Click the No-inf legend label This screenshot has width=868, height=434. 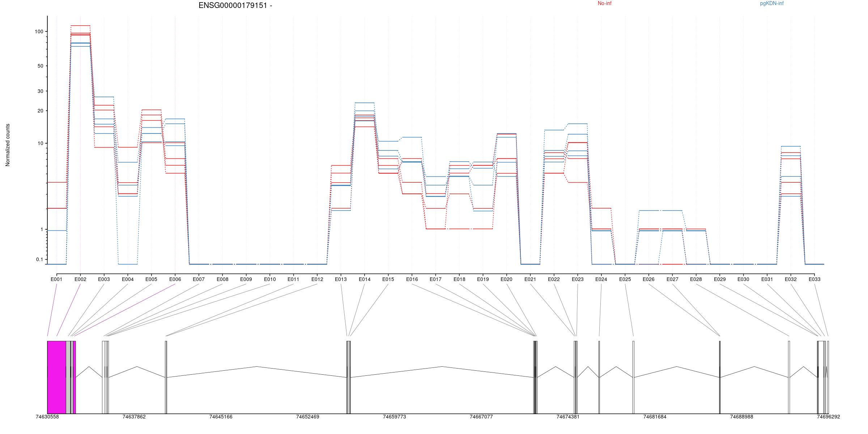click(604, 4)
